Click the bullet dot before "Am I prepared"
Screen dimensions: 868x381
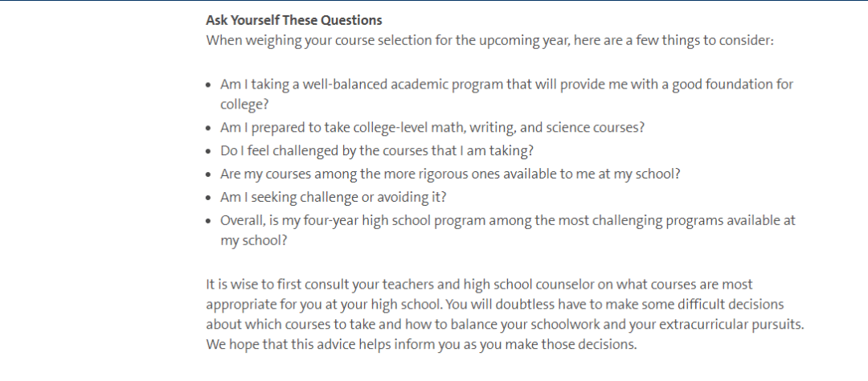(x=209, y=129)
